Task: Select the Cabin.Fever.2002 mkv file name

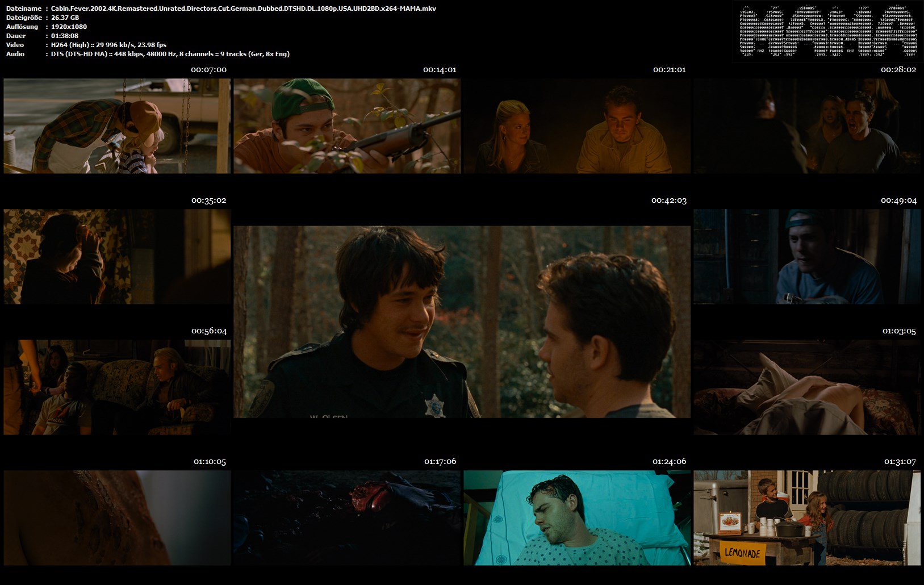Action: [244, 9]
